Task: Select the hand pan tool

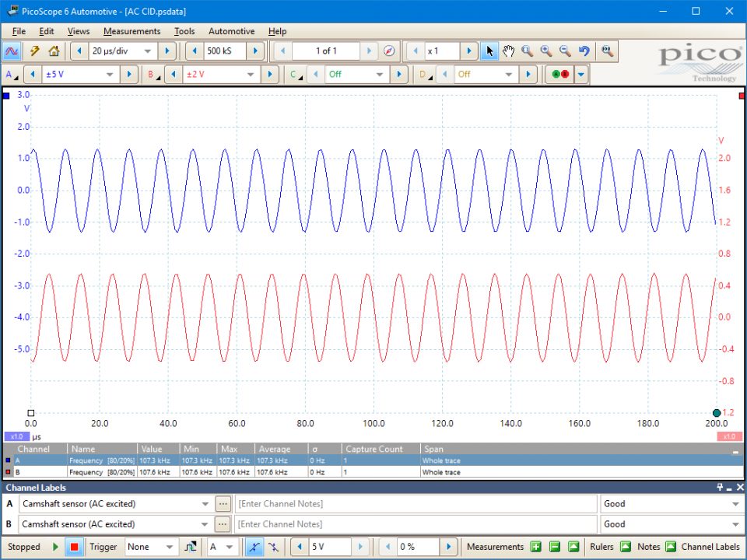Action: 508,51
